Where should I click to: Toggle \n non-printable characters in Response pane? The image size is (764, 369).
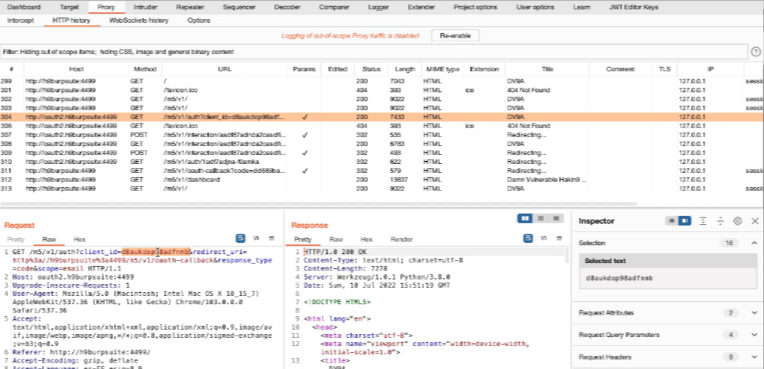tap(544, 238)
